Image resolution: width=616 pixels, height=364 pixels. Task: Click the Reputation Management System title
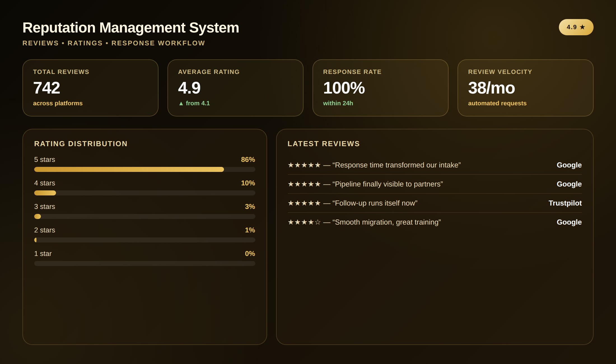click(x=131, y=28)
